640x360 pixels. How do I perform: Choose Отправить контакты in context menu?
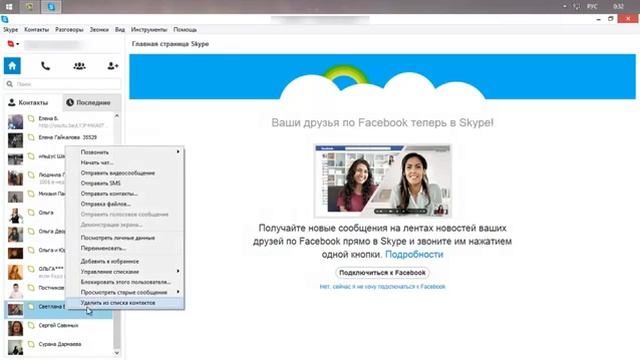click(125, 193)
